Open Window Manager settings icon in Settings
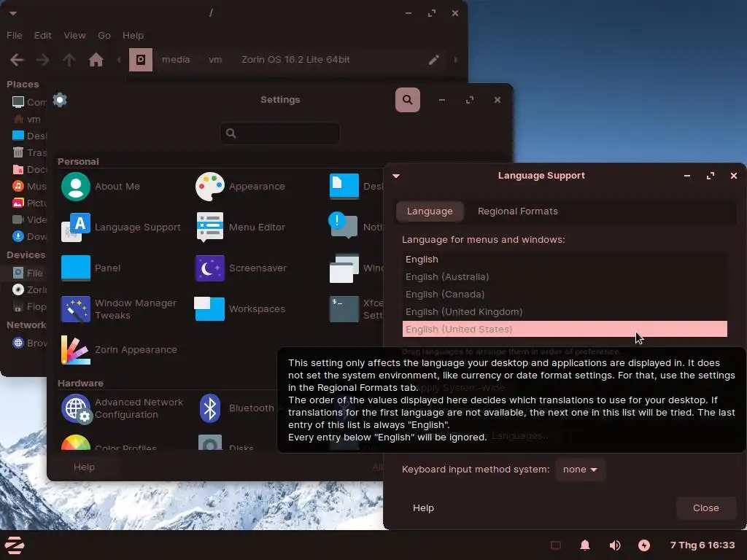Screen dimensions: 747x560 coord(344,268)
